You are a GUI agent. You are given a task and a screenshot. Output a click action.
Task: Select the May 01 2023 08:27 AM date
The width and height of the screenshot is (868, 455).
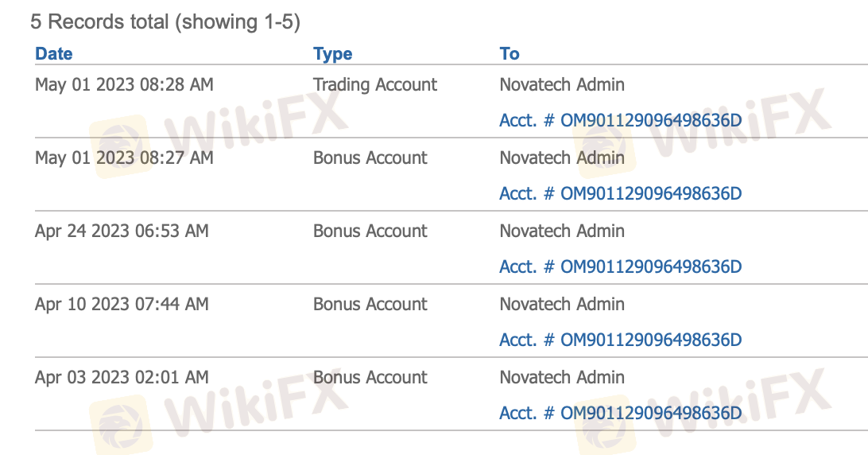124,157
